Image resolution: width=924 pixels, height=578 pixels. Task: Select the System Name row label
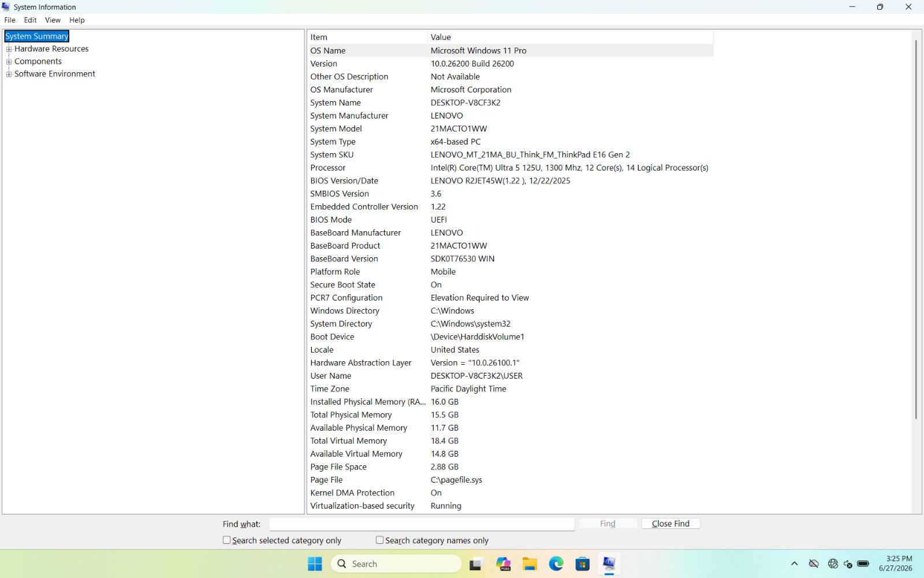pos(335,103)
